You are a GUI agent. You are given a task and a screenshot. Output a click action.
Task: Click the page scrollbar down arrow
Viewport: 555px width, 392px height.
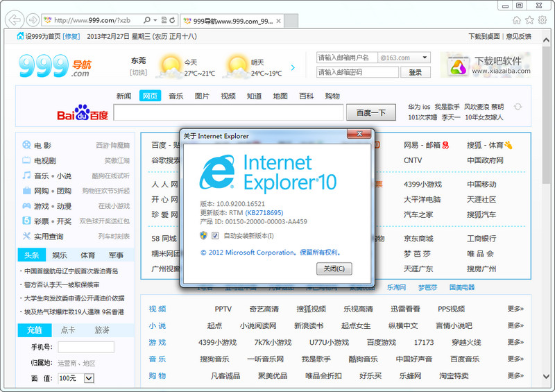click(x=546, y=377)
